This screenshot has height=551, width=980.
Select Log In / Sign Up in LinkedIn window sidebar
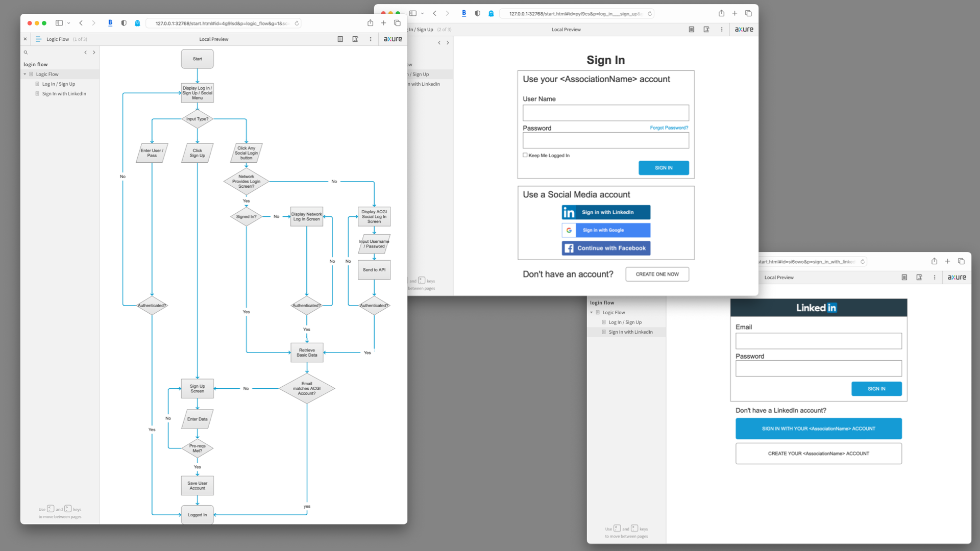[x=625, y=322]
